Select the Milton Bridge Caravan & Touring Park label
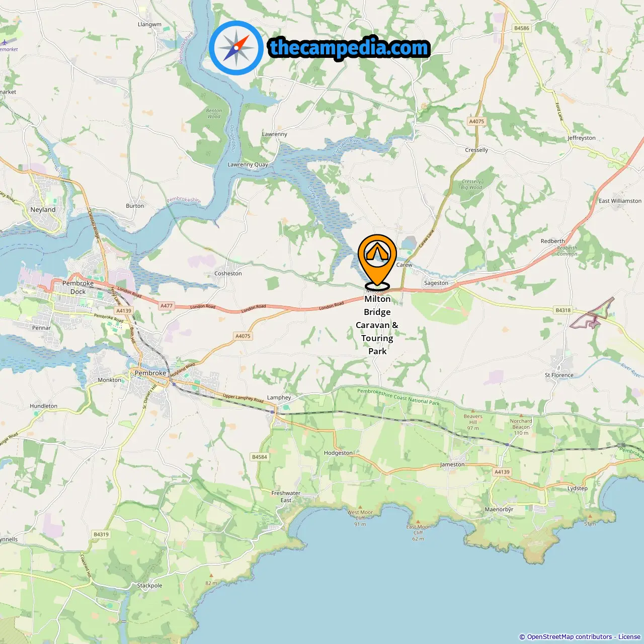Viewport: 644px width, 644px height. pos(377,325)
